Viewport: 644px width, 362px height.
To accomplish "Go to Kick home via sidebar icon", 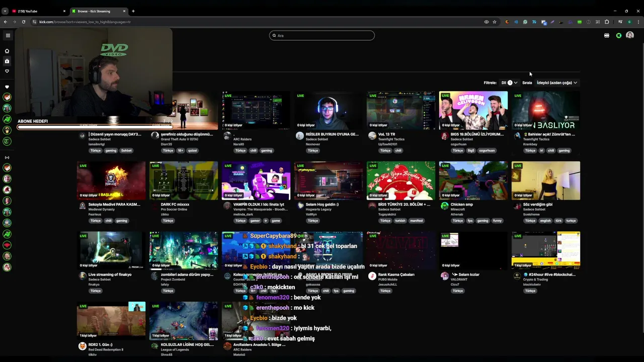I will click(x=7, y=51).
